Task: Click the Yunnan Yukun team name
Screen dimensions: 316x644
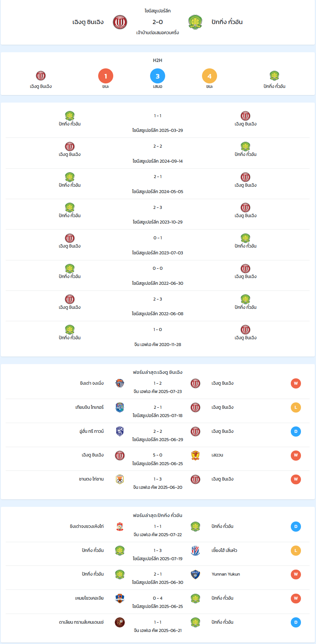Action: tap(226, 574)
